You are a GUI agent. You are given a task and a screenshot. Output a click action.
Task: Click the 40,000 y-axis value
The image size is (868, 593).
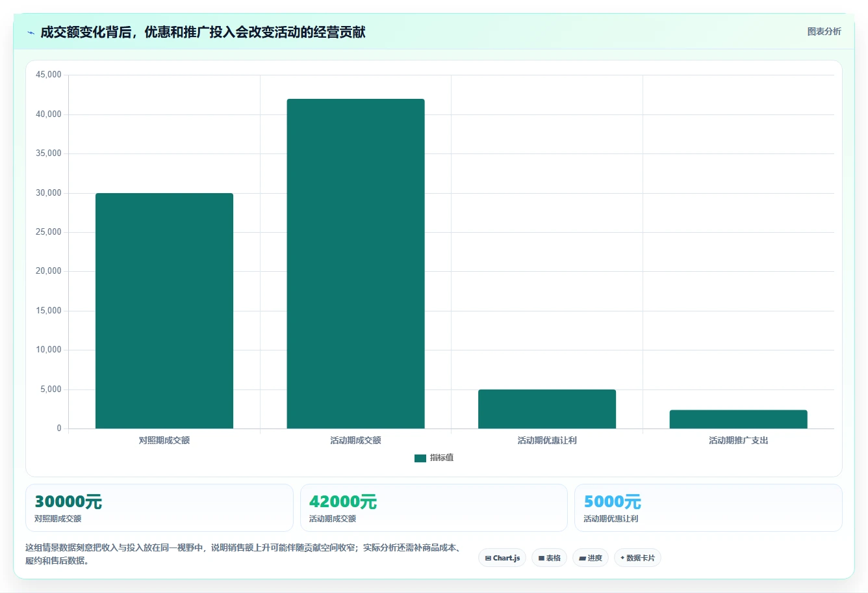[x=48, y=114]
